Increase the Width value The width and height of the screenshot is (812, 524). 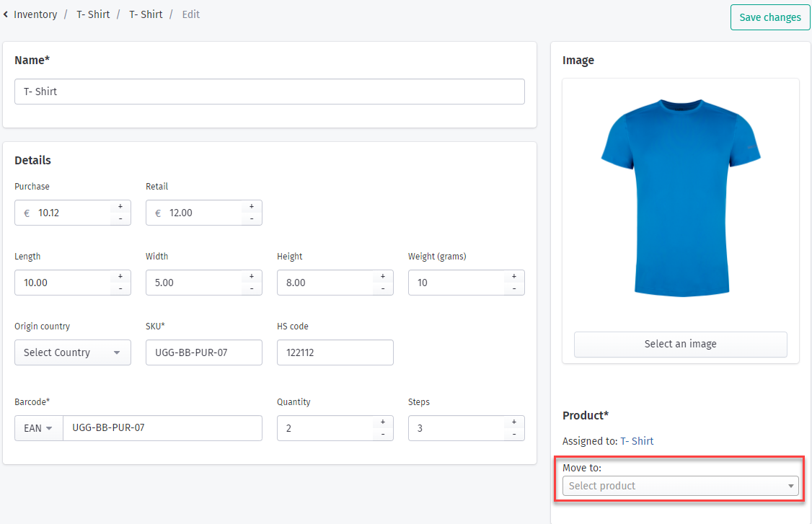[x=252, y=277]
